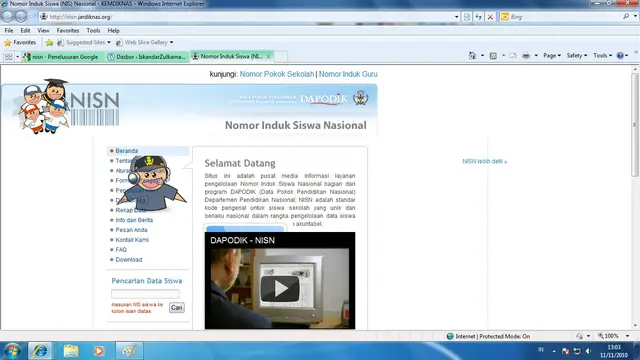Open the Help menu

[113, 31]
